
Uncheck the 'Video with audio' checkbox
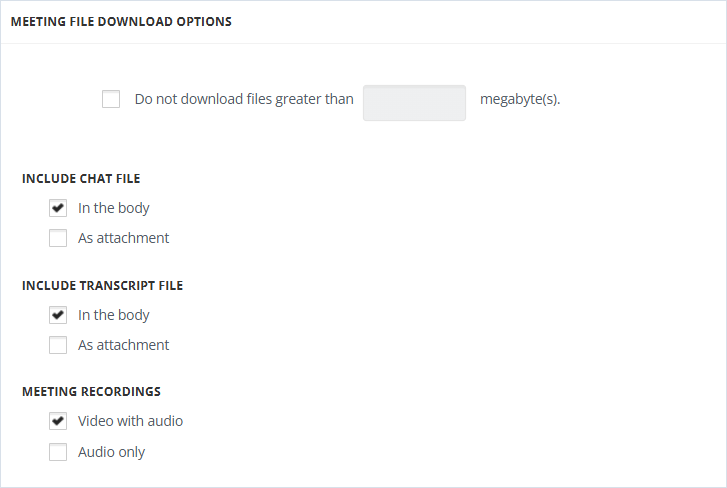click(x=58, y=421)
